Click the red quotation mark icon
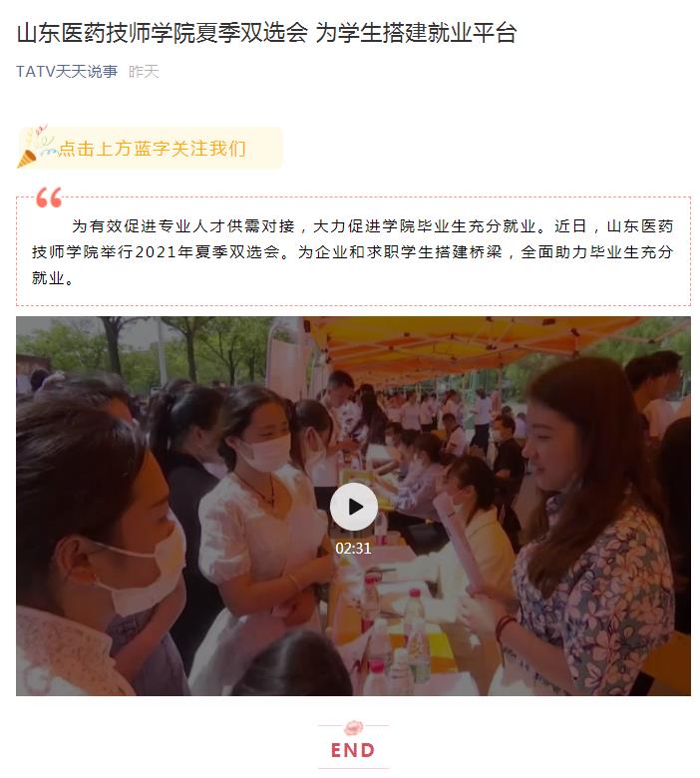The height and width of the screenshot is (778, 700). [x=49, y=196]
